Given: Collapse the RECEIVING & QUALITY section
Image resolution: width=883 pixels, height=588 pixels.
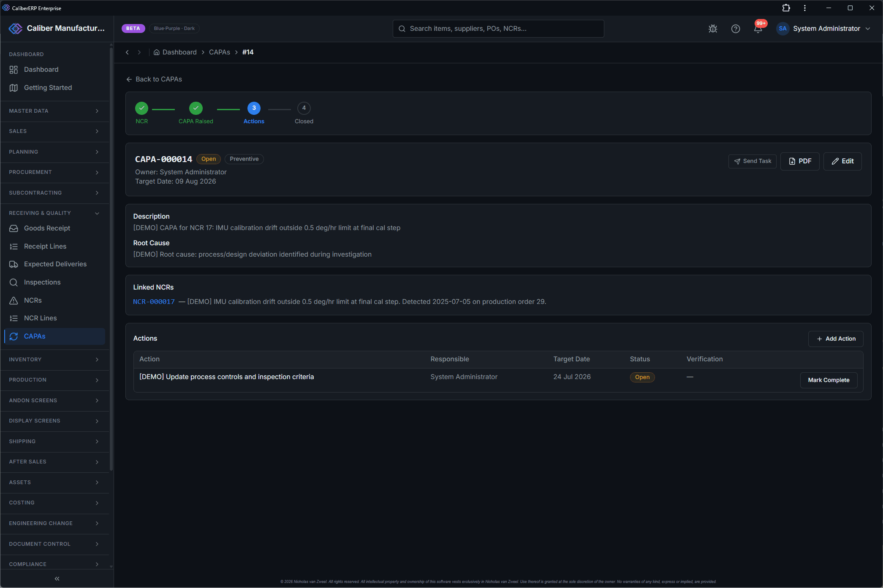Looking at the screenshot, I should (x=54, y=213).
